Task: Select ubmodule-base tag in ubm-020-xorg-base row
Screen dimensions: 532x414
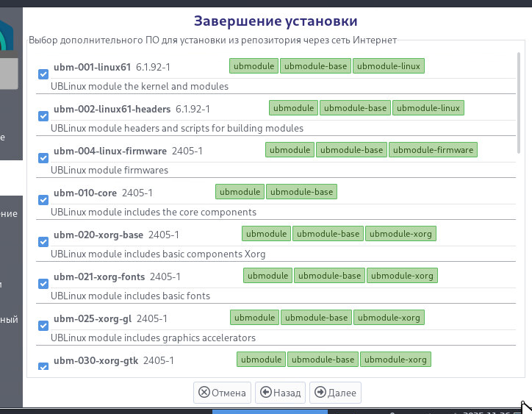Action: pos(328,234)
